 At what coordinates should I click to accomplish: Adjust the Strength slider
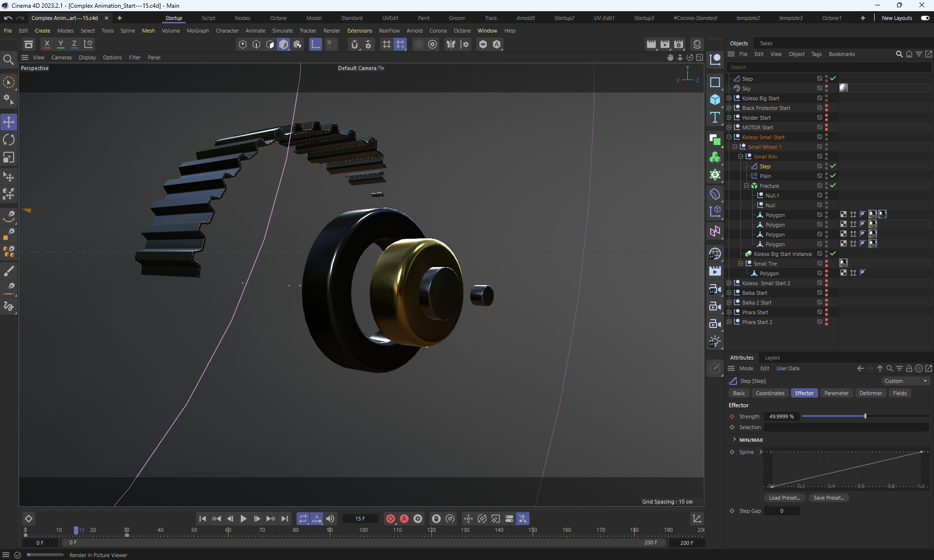(865, 416)
